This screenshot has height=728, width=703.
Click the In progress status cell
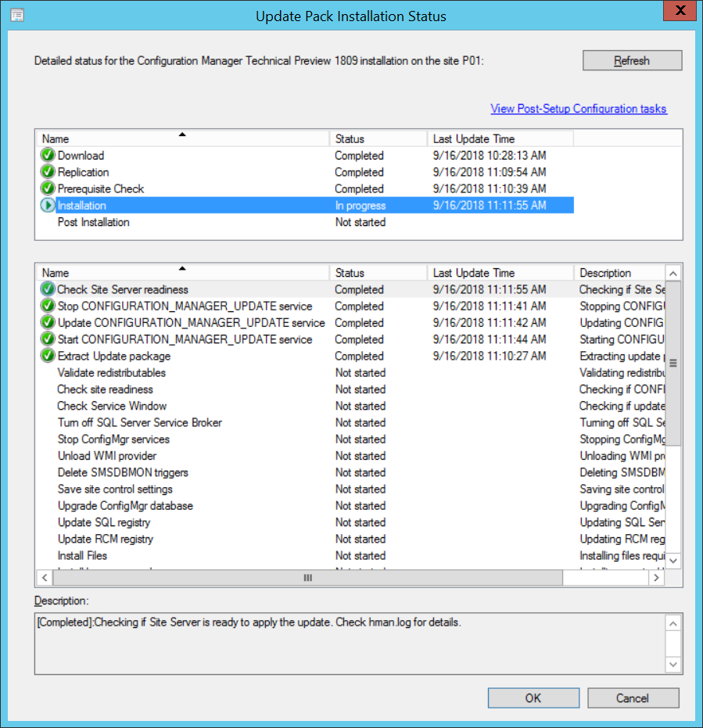tap(360, 206)
